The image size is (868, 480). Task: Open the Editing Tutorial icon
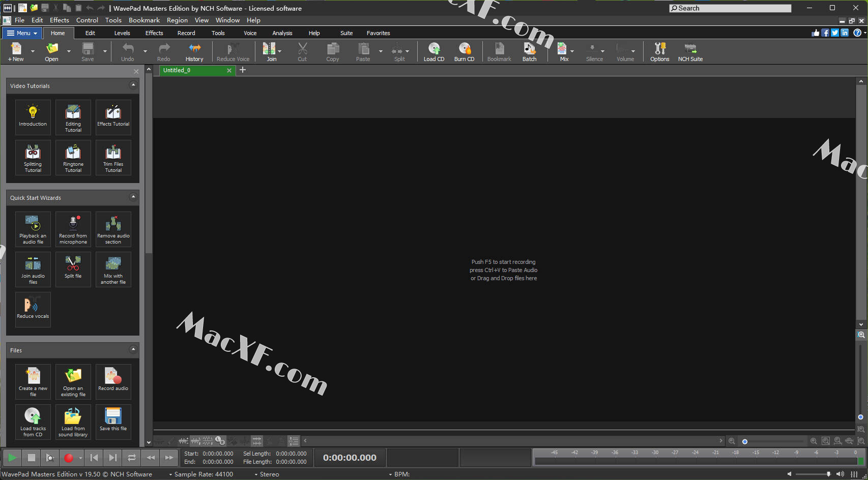pyautogui.click(x=73, y=117)
